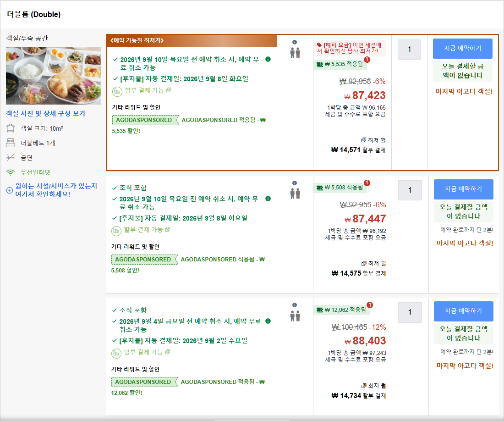Click 지금 예약하기 for the ₩87,423 room
Image resolution: width=504 pixels, height=421 pixels.
coord(463,48)
